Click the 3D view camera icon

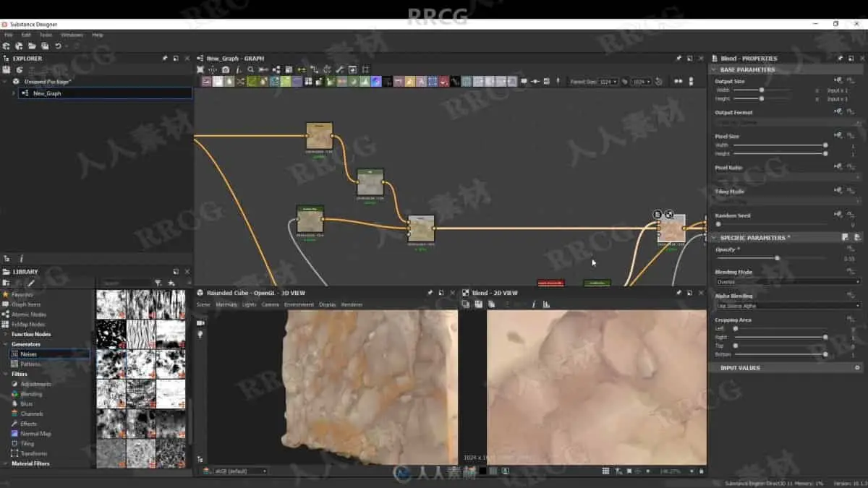coord(200,322)
